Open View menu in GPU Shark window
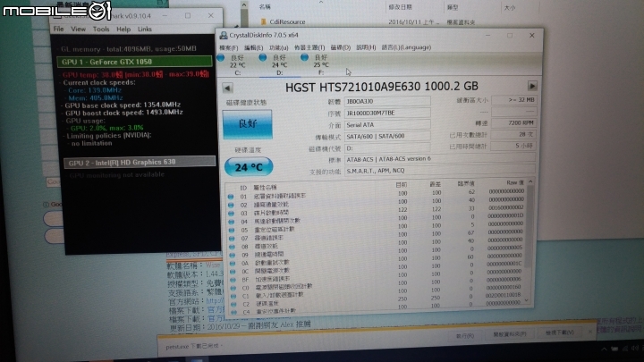The height and width of the screenshot is (362, 644). tap(78, 29)
